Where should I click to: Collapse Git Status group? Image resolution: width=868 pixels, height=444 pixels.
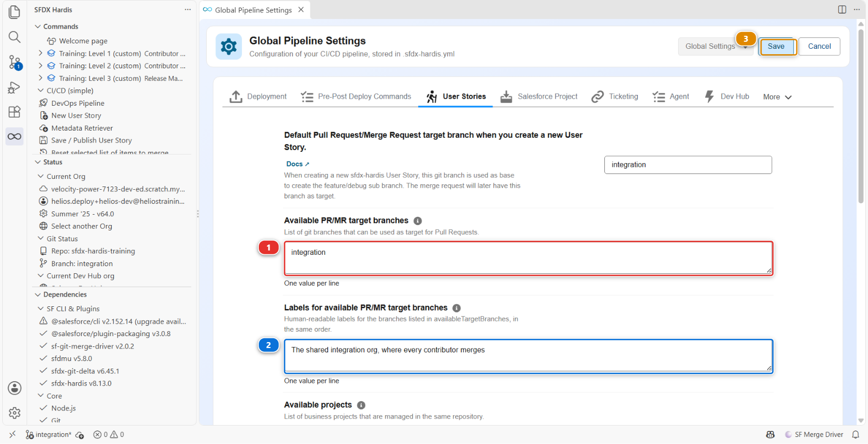click(41, 239)
